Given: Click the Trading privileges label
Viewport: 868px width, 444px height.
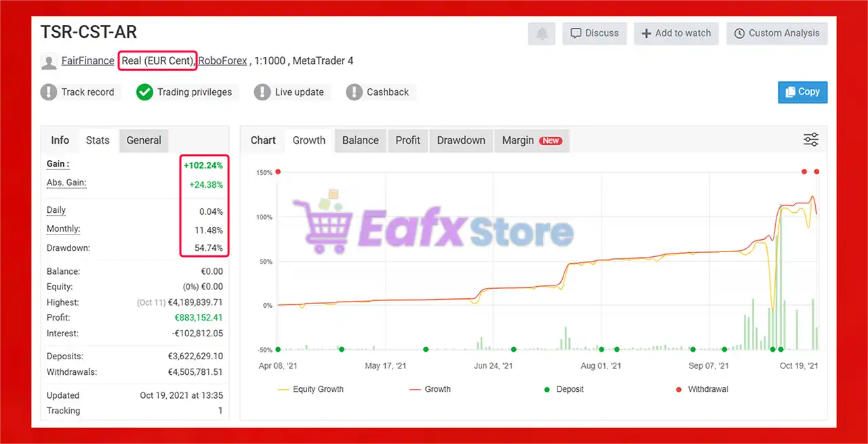Looking at the screenshot, I should tap(195, 92).
